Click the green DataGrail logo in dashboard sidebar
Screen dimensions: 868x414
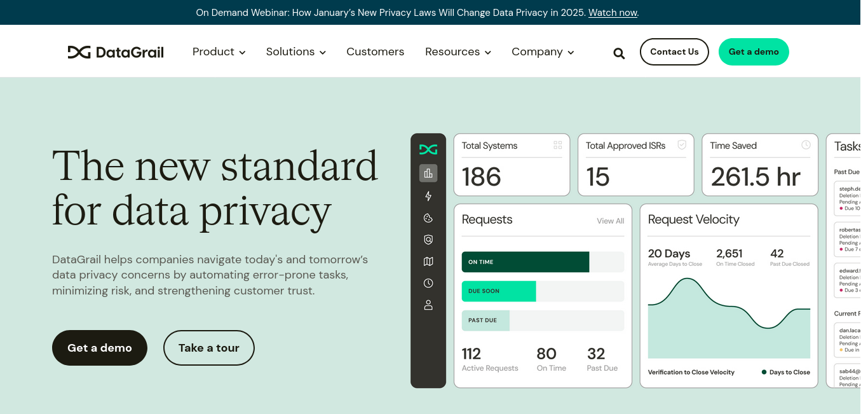click(x=428, y=149)
